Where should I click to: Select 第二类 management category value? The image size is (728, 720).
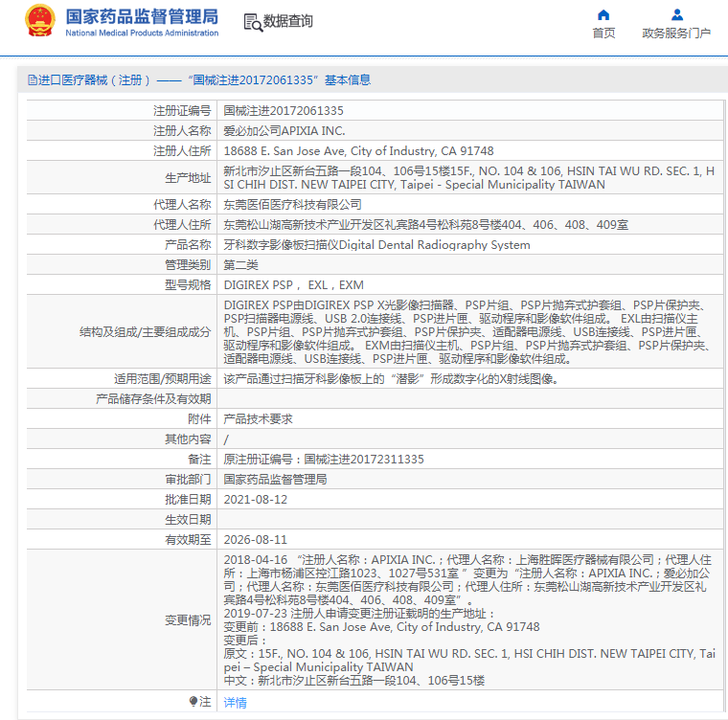click(240, 265)
